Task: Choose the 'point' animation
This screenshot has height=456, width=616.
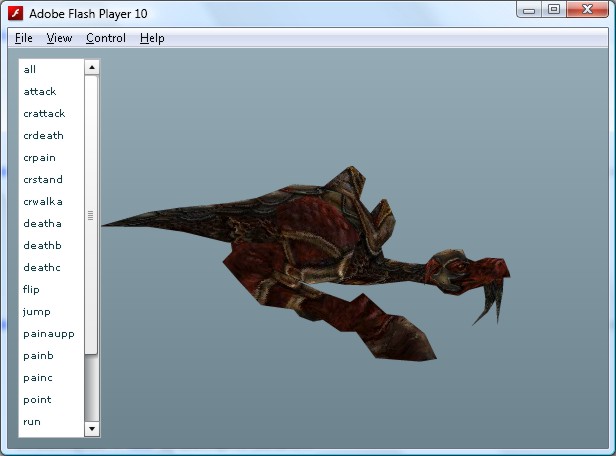Action: tap(51, 399)
